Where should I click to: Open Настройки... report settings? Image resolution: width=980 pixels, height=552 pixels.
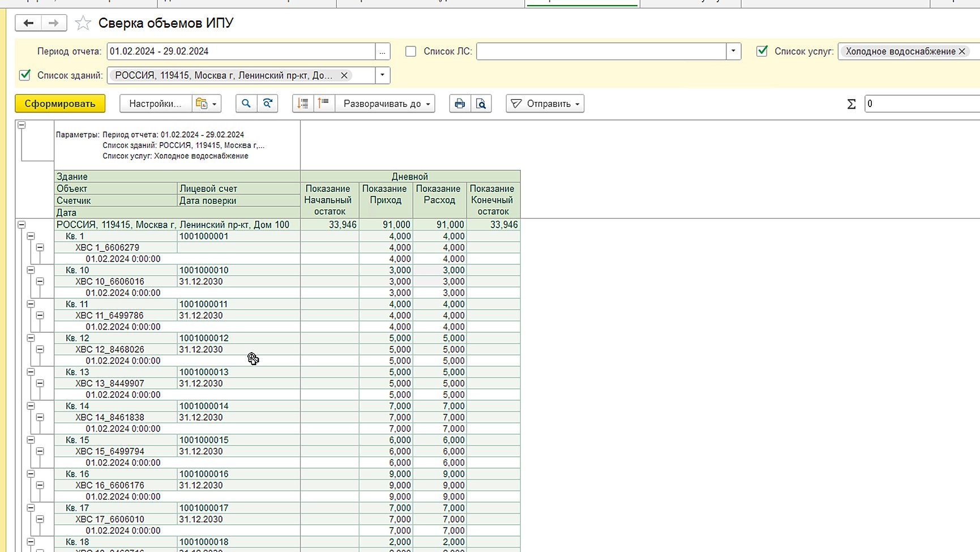[x=156, y=104]
